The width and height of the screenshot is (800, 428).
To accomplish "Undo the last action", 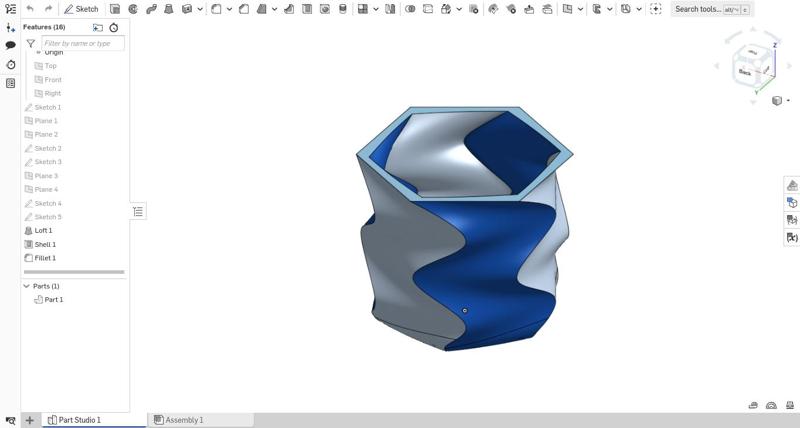I will [x=30, y=9].
